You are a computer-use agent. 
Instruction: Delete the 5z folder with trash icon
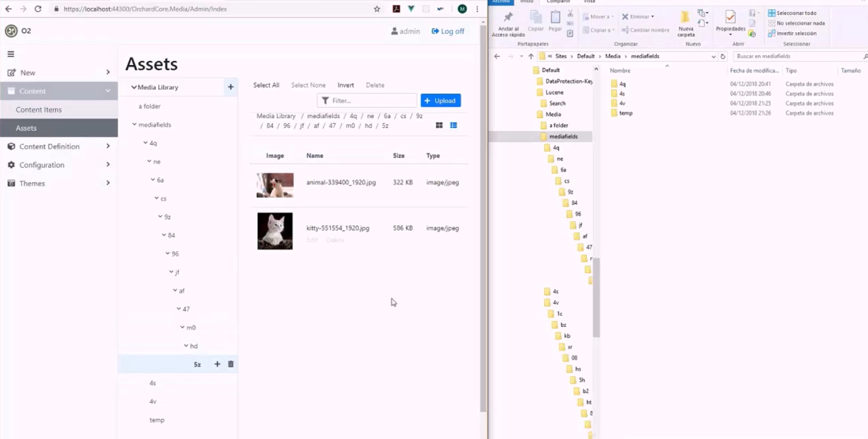point(230,364)
